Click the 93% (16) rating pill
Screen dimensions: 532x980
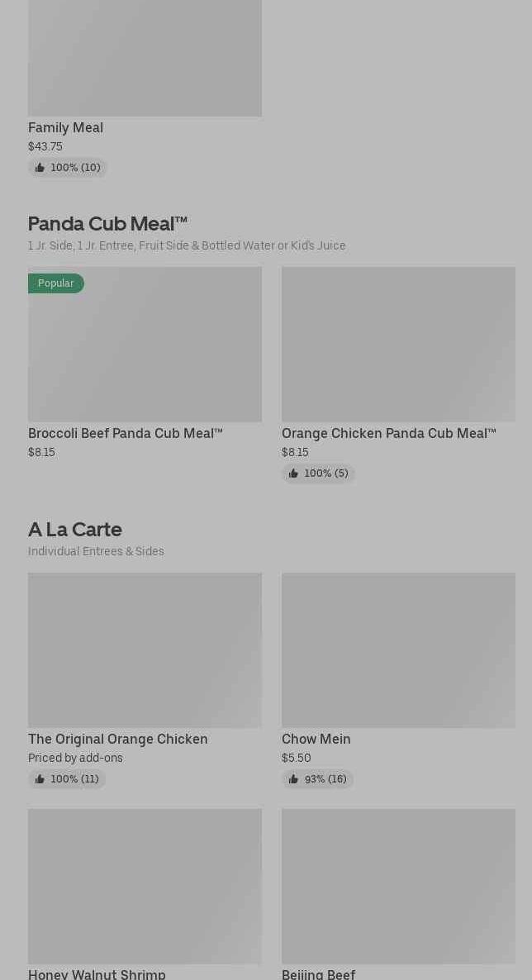[318, 779]
